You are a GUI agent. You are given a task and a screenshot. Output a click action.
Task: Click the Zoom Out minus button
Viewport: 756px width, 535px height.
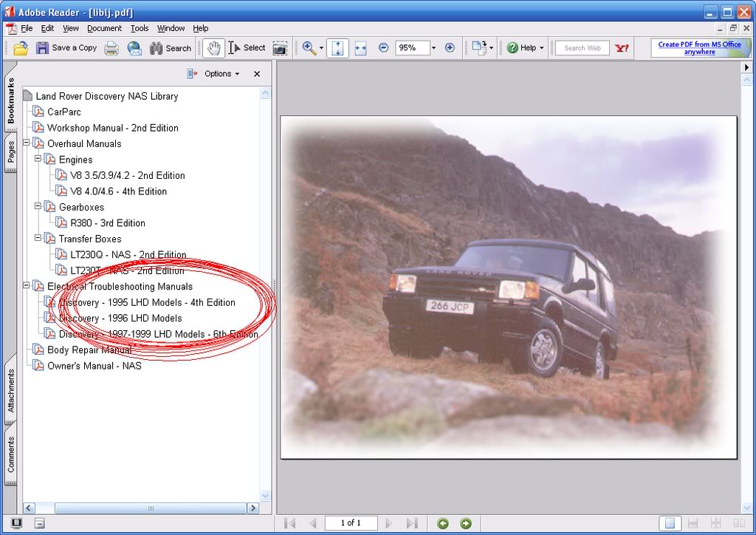point(383,48)
